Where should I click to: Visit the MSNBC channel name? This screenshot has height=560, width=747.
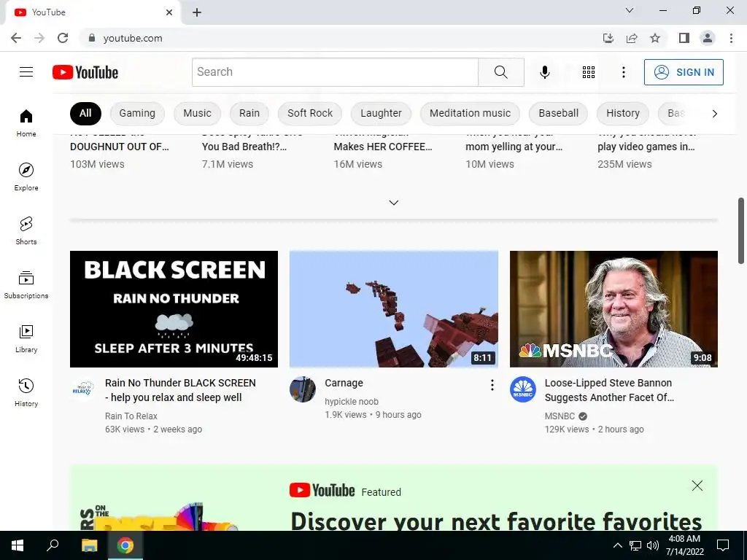click(560, 416)
